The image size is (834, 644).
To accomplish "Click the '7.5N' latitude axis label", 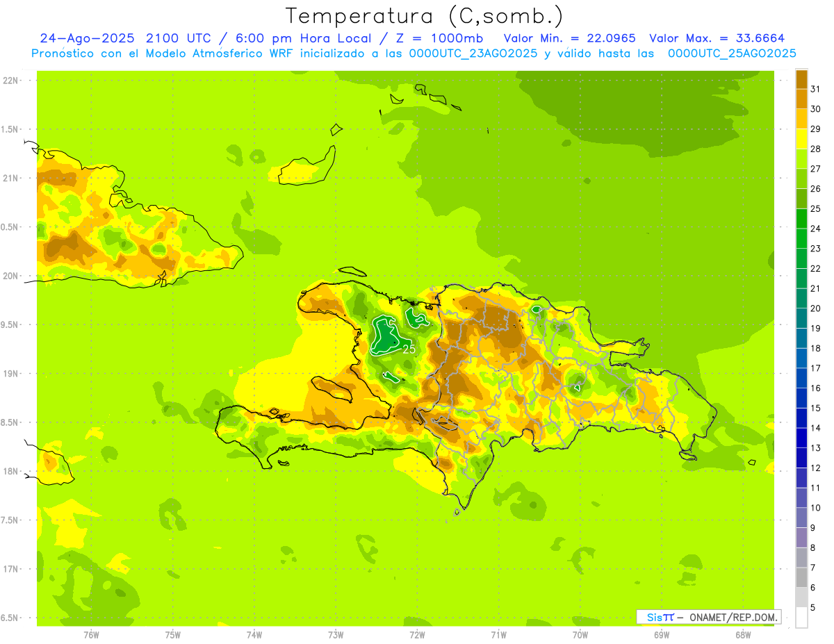I will click(x=10, y=520).
